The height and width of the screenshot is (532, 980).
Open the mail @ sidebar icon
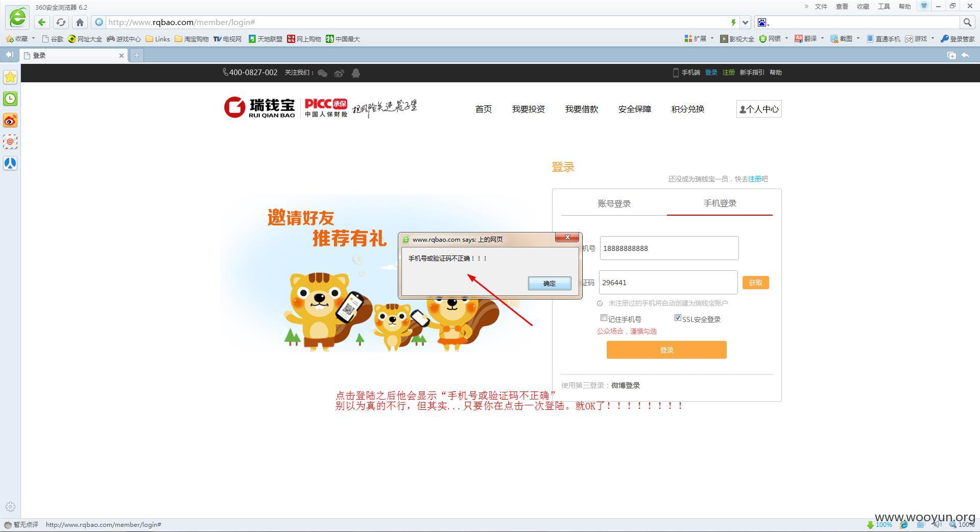click(10, 142)
